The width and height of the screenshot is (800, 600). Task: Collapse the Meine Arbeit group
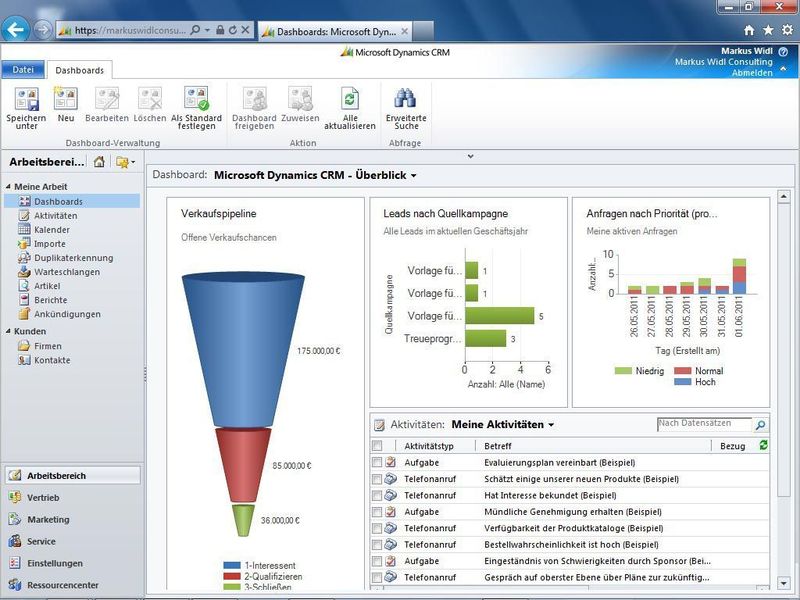coord(8,187)
